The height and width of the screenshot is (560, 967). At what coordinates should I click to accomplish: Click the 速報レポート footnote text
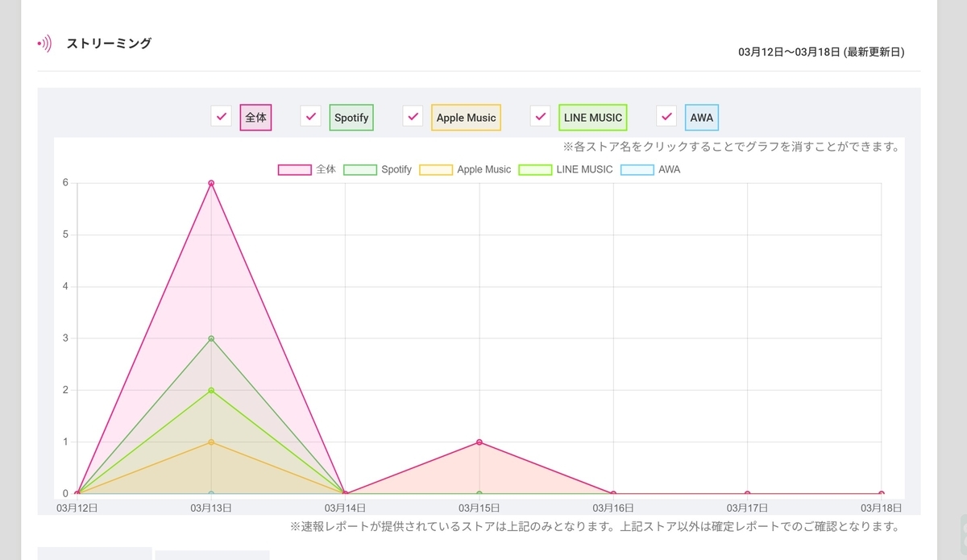[595, 527]
